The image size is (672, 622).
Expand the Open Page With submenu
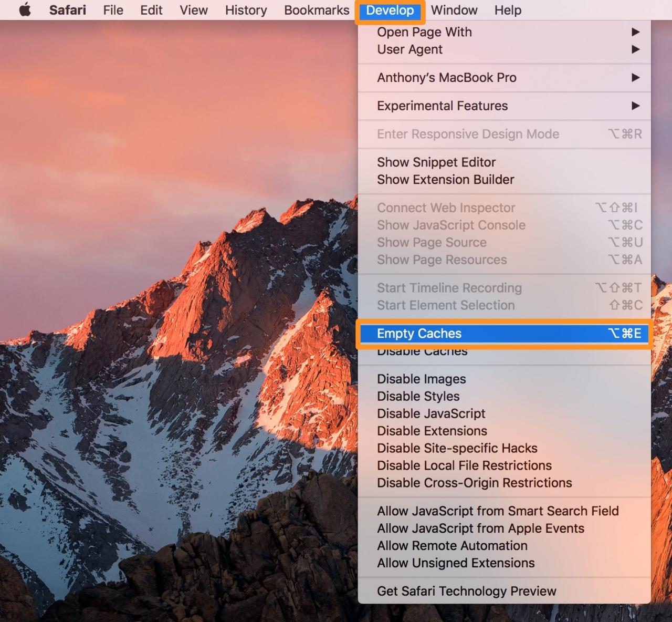424,32
